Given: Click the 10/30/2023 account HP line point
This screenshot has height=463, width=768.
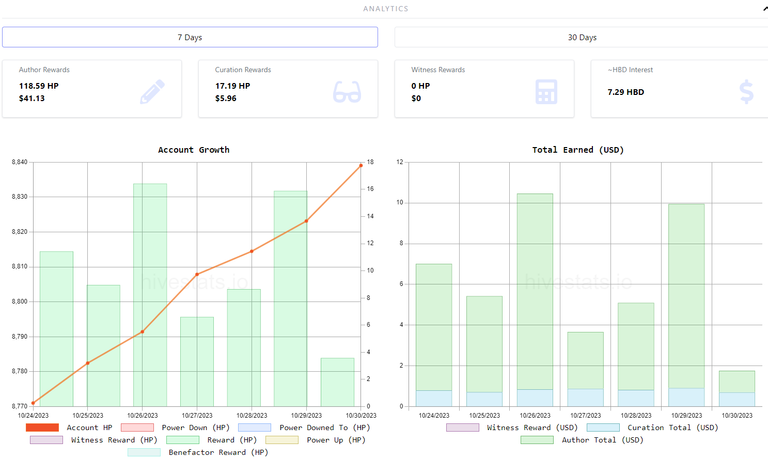Looking at the screenshot, I should (x=361, y=166).
